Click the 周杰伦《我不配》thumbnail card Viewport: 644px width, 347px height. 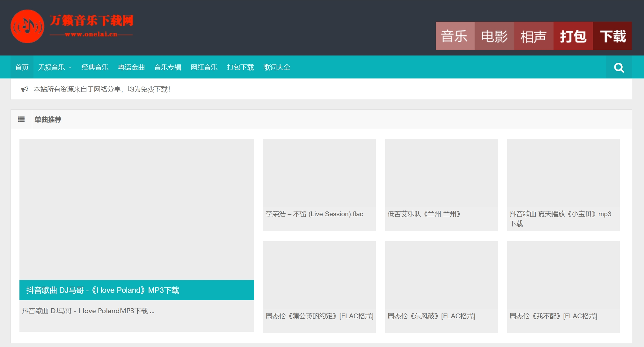(563, 275)
